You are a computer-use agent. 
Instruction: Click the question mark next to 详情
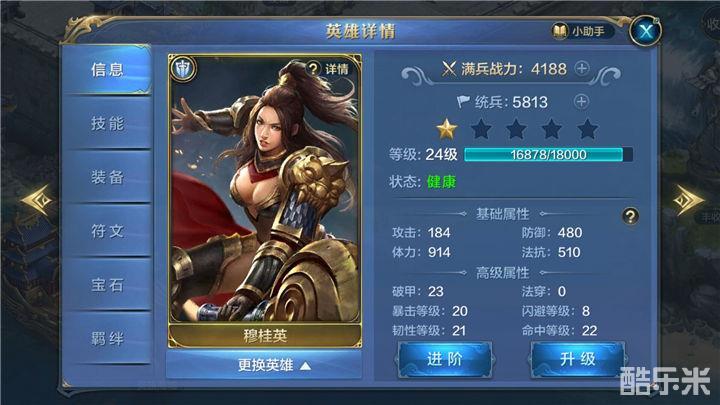[313, 69]
